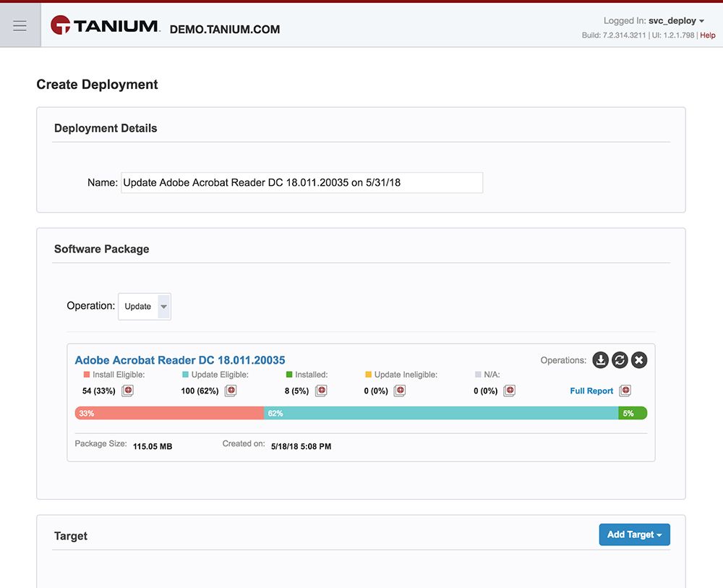Open the Help link

[x=708, y=35]
